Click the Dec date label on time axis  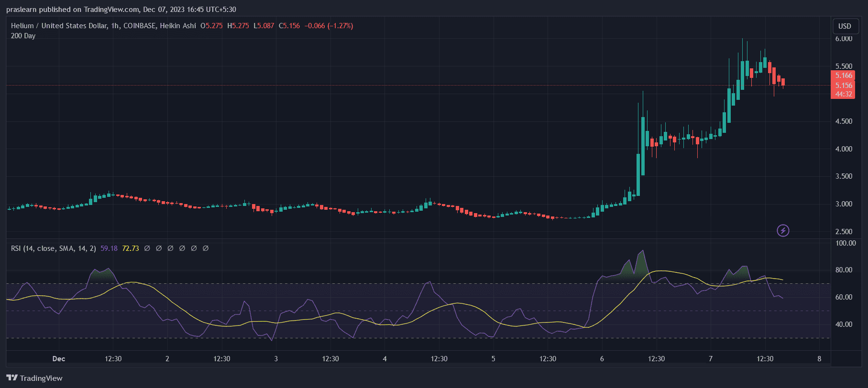[x=59, y=359]
